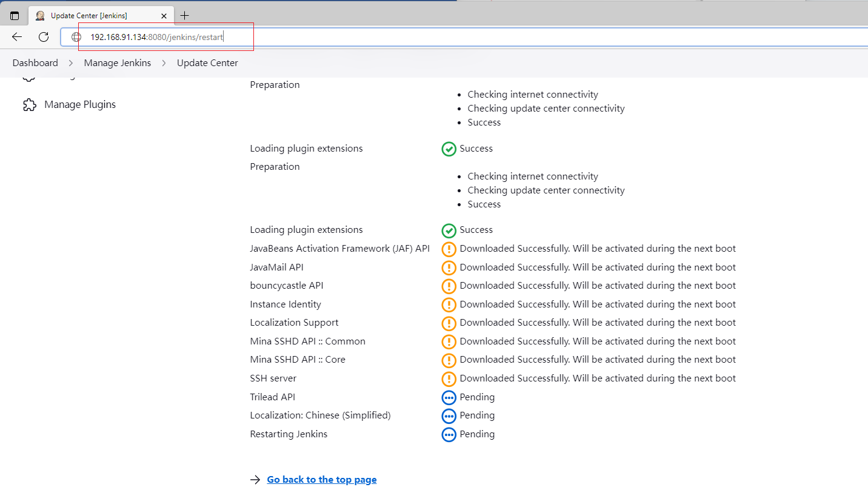Open a new browser tab

(x=185, y=16)
